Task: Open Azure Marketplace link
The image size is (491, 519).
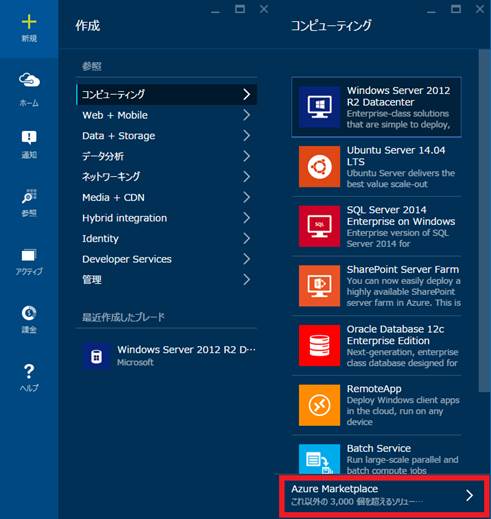Action: [x=384, y=495]
